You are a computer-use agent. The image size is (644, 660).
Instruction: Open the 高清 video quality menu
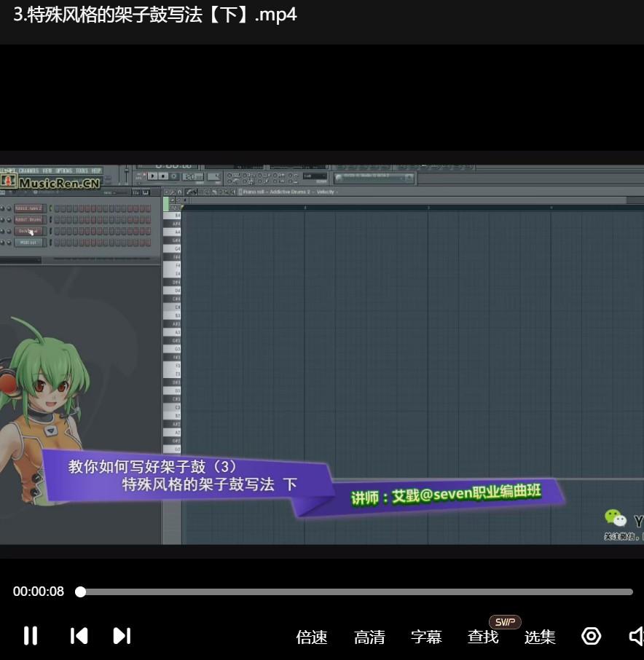click(369, 637)
